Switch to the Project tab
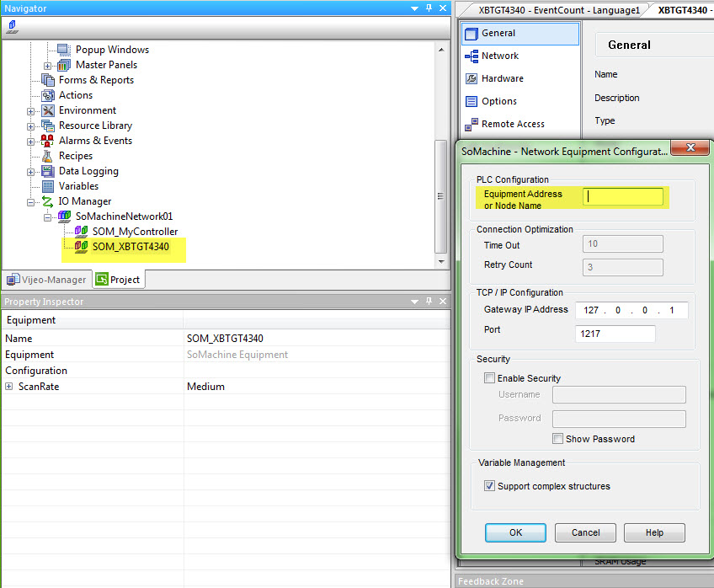 click(x=119, y=279)
